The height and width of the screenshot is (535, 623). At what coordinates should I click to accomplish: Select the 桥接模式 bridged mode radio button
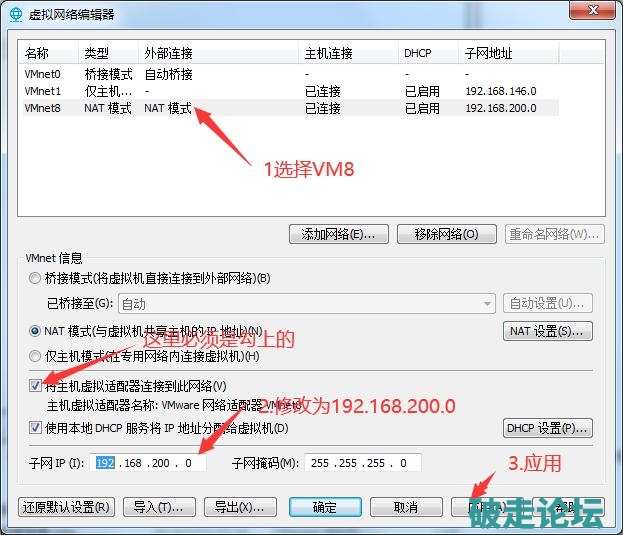coord(36,278)
